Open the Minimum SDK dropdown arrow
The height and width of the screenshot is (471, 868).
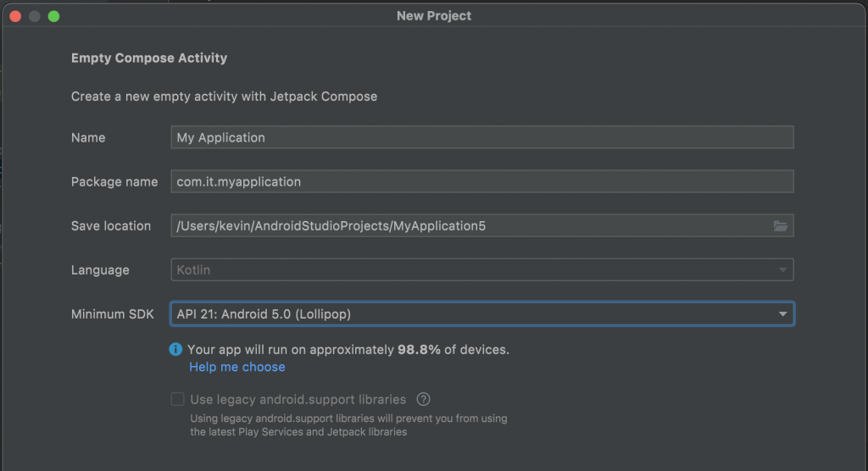click(783, 314)
